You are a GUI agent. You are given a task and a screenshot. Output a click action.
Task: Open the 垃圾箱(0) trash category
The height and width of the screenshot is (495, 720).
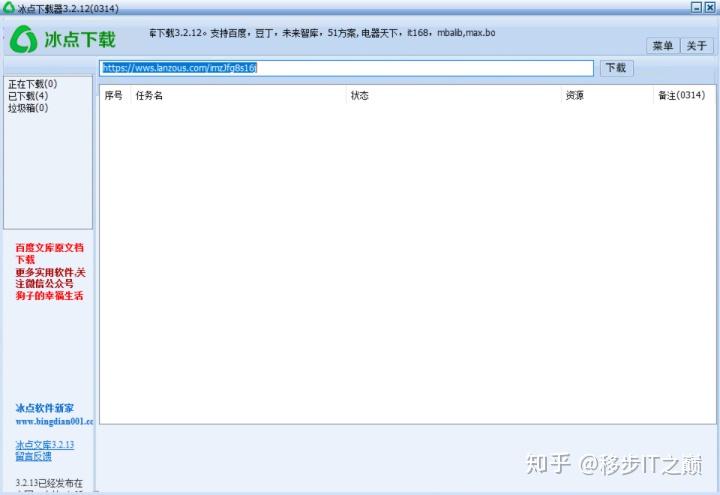[x=28, y=108]
